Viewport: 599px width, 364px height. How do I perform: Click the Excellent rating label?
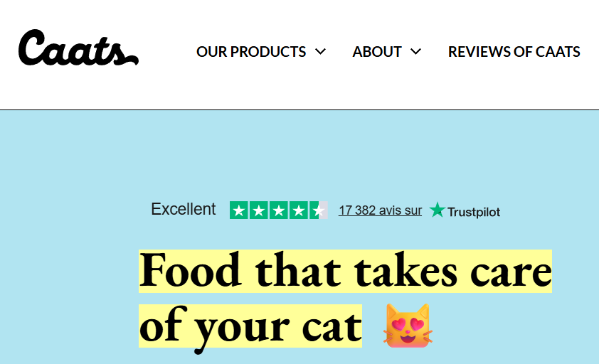(x=184, y=210)
